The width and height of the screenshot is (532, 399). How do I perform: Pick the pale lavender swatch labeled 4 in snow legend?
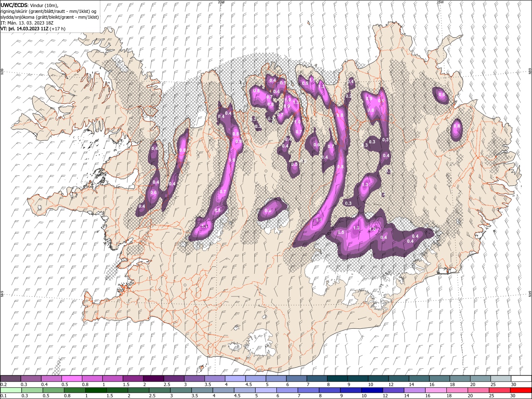coord(235,379)
